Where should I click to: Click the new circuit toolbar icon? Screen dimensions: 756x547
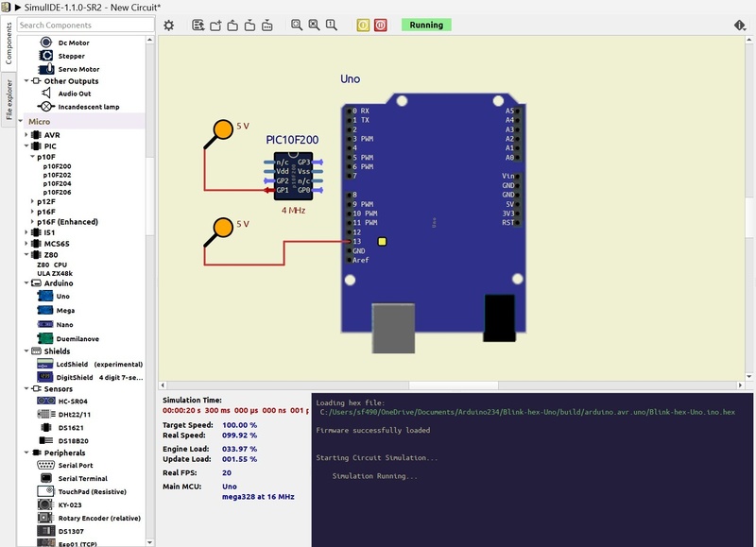coord(215,26)
